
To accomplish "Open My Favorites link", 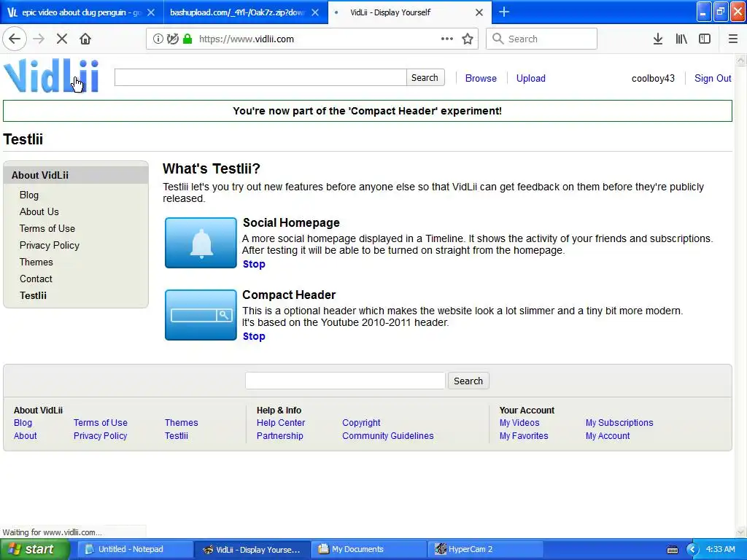I will (x=524, y=435).
